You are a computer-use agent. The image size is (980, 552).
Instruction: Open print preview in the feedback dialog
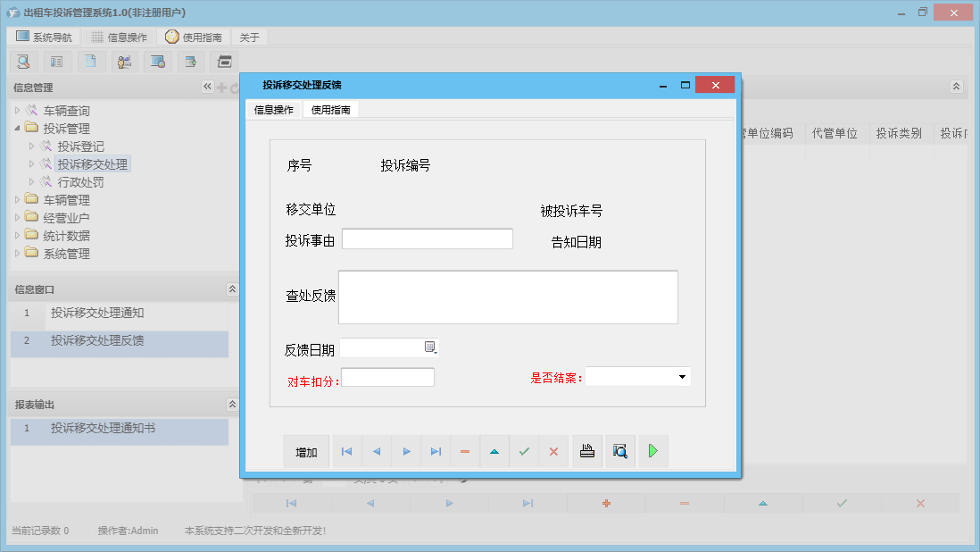619,451
